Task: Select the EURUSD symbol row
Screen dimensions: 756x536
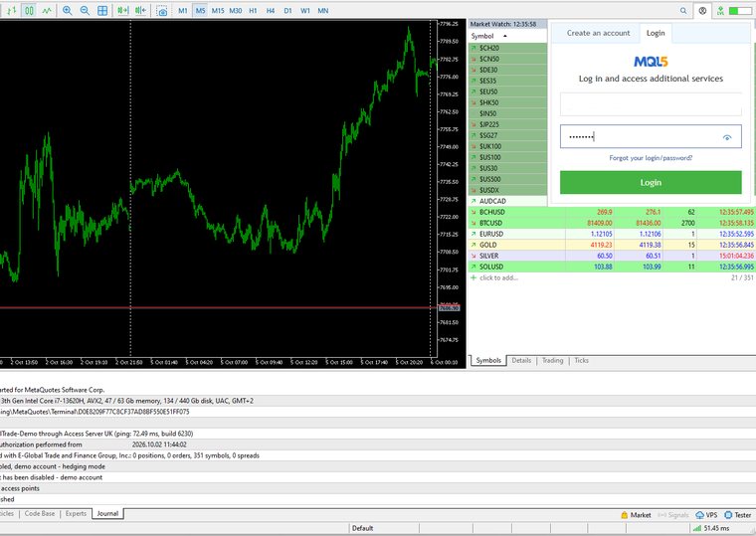Action: pyautogui.click(x=612, y=234)
